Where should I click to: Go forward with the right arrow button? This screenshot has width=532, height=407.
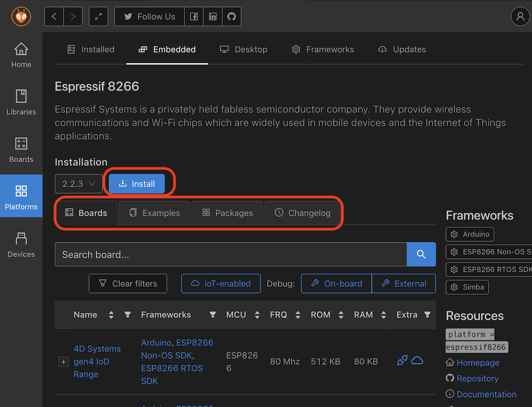coord(73,16)
